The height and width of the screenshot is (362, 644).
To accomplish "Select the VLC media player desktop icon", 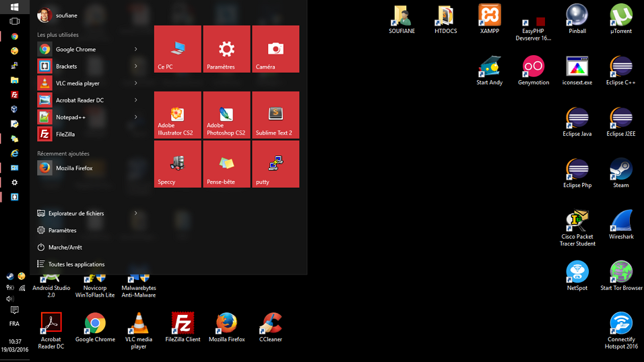I will click(139, 330).
